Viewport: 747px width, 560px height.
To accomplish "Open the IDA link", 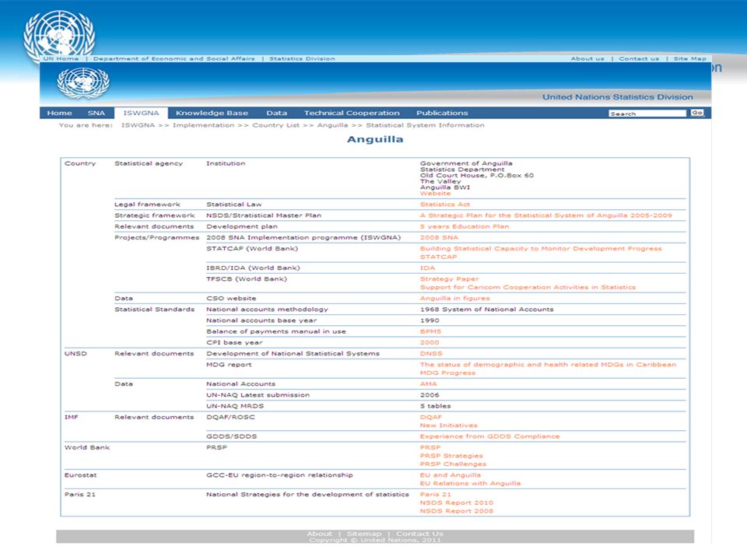I will (x=427, y=268).
